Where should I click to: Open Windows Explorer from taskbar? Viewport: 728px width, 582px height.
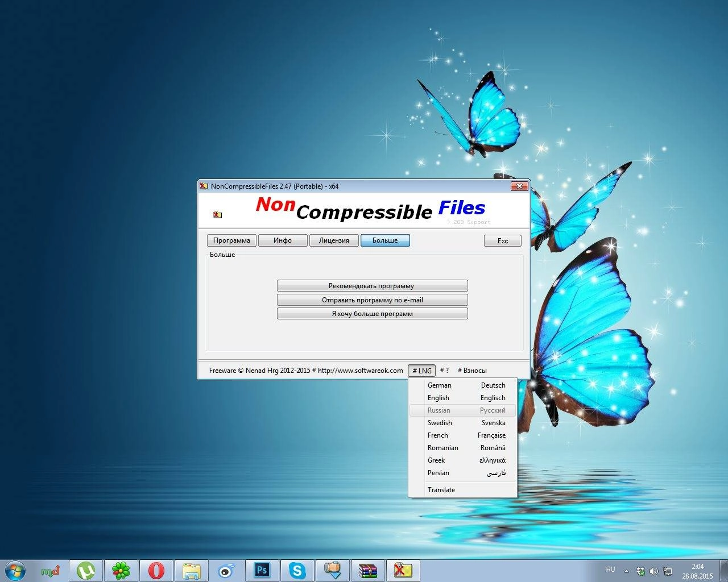click(192, 570)
